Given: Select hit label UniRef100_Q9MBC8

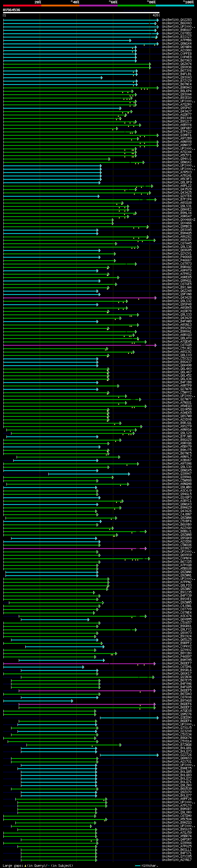Looking at the screenshot, I should 177,226.
